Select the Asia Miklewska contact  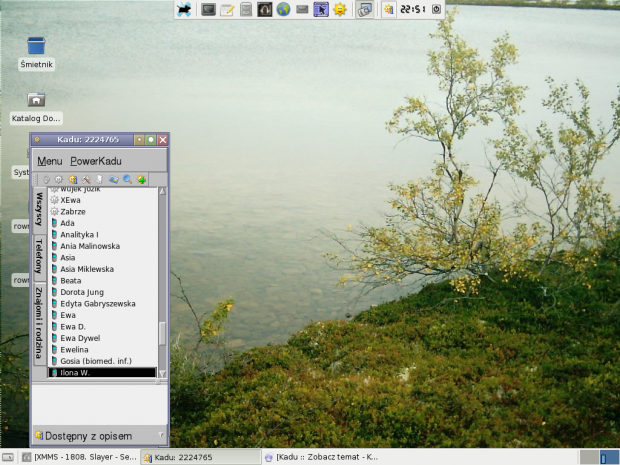tap(103, 269)
